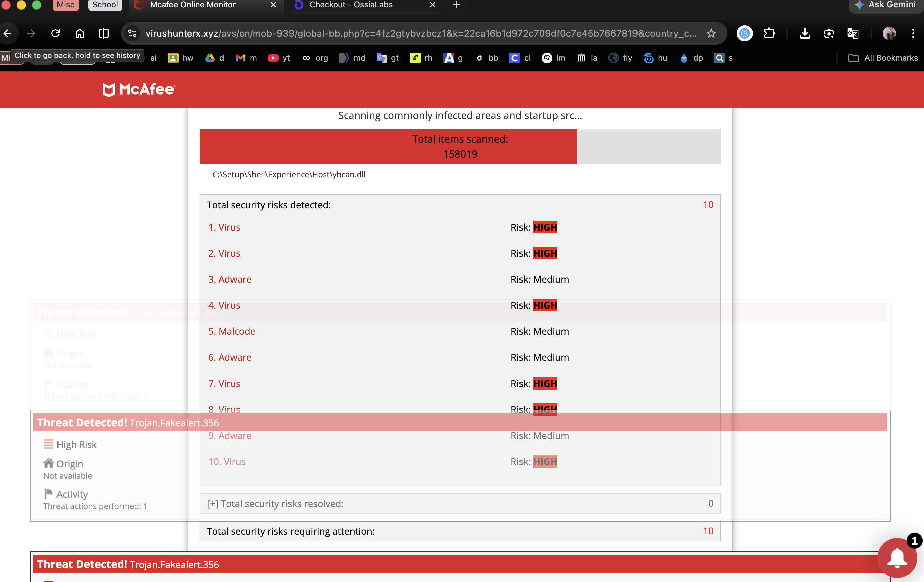Screen dimensions: 924x582
Task: Open the browser home page
Action: 80,34
